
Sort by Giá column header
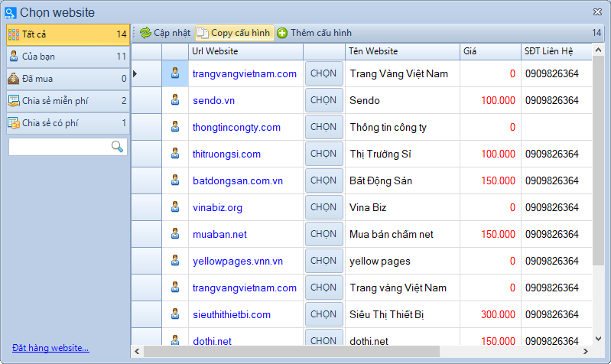point(491,51)
